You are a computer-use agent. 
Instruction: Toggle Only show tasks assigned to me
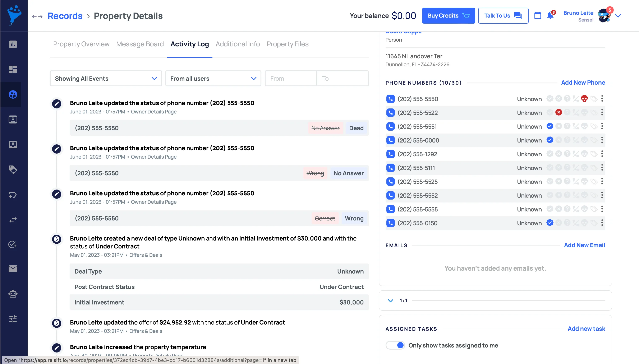click(395, 345)
